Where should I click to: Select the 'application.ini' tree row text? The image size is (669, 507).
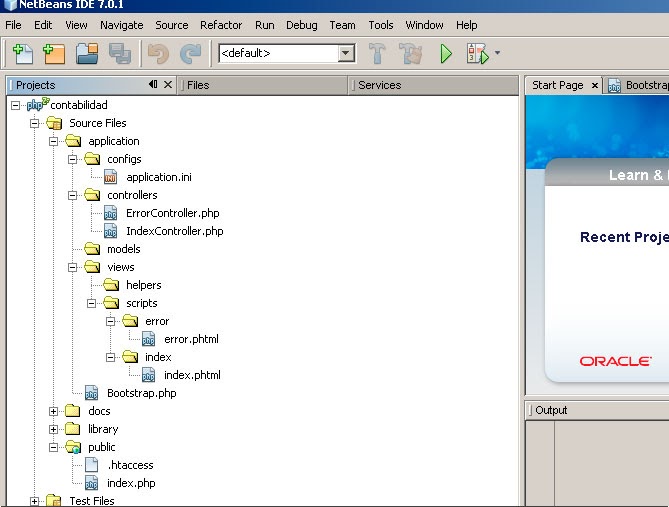tap(159, 177)
